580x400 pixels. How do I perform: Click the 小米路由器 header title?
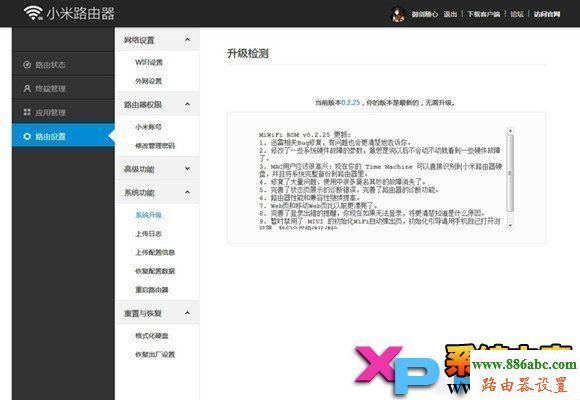(81, 14)
